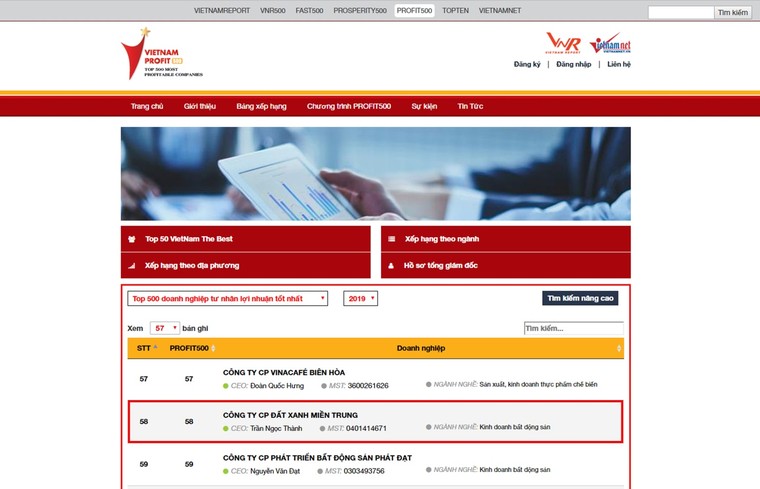Open Chương trình PROFIT500 menu item
Image resolution: width=760 pixels, height=489 pixels.
click(x=349, y=106)
